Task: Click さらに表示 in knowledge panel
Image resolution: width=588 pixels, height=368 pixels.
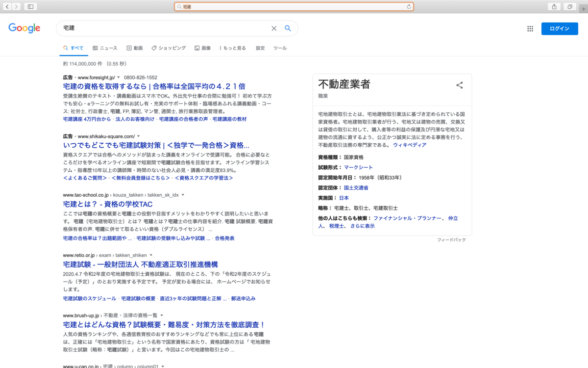Action: point(362,226)
